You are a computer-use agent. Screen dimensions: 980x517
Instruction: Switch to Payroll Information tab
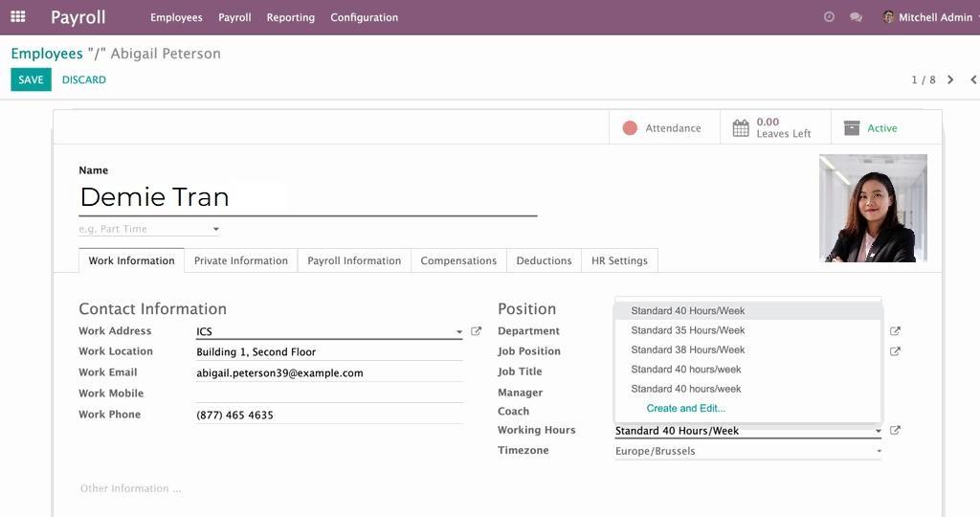tap(354, 260)
